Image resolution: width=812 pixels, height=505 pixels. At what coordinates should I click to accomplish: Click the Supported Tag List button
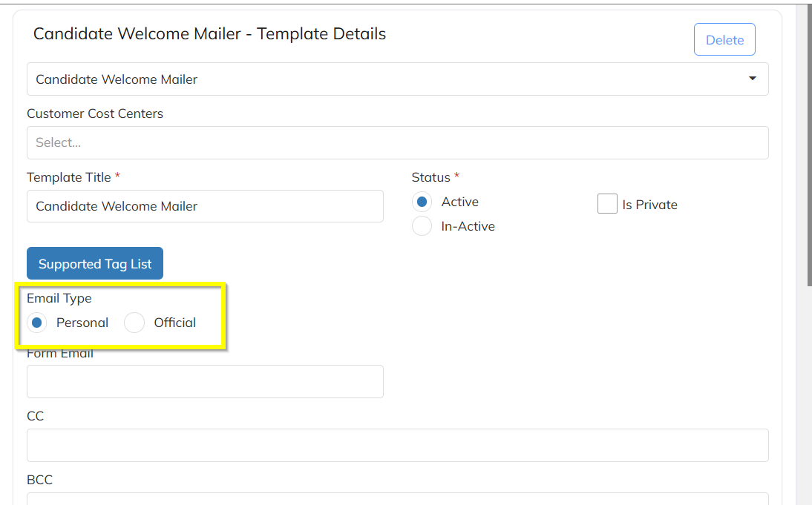(x=95, y=264)
